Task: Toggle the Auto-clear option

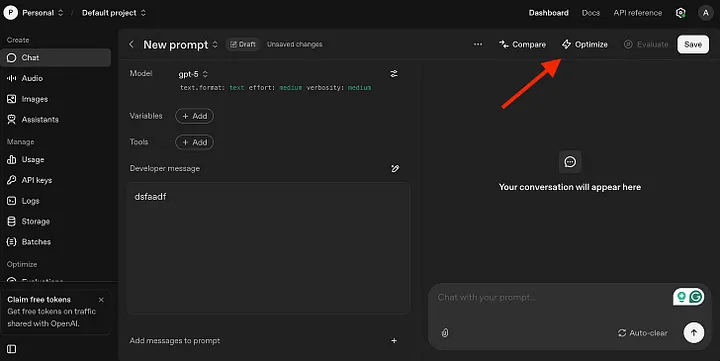Action: pos(642,333)
